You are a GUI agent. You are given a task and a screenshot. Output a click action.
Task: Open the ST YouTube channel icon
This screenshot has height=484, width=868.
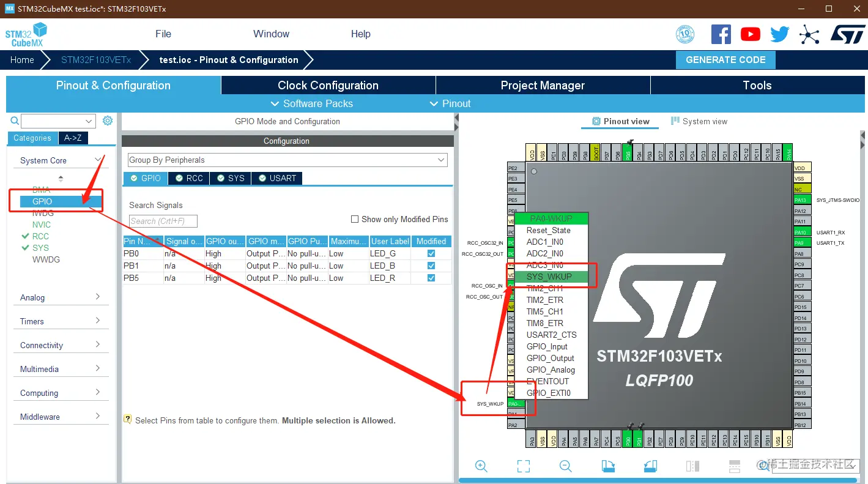pyautogui.click(x=751, y=34)
